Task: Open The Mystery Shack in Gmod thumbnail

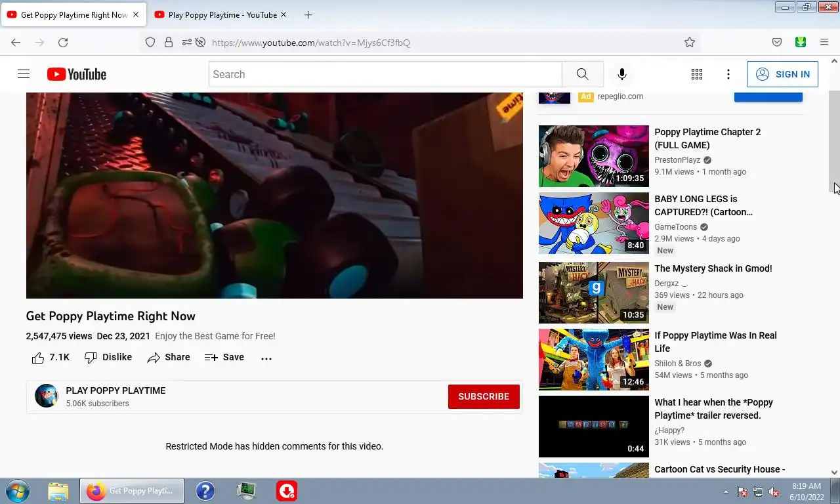Action: coord(594,293)
